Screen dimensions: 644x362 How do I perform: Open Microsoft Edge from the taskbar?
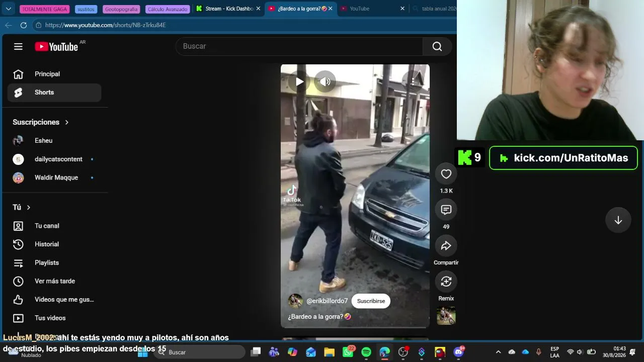click(x=384, y=352)
